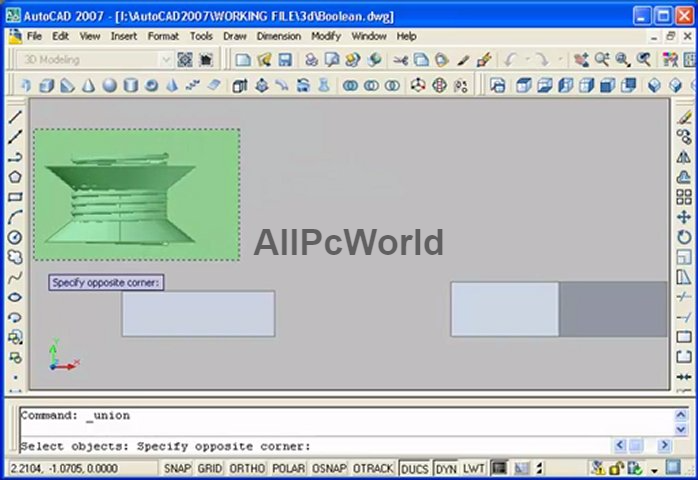Screen dimensions: 698x480
Task: Toggle POLAR tracking in status bar
Action: 288,468
